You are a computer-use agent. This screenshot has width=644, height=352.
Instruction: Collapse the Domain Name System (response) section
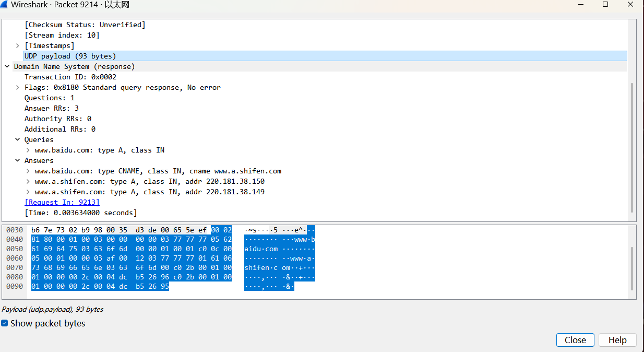7,66
